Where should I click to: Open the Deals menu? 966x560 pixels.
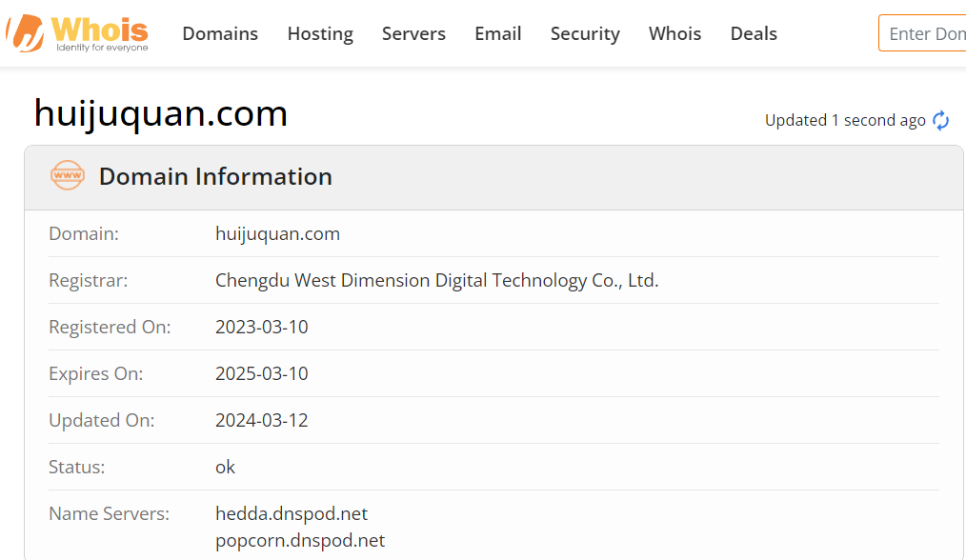(754, 33)
